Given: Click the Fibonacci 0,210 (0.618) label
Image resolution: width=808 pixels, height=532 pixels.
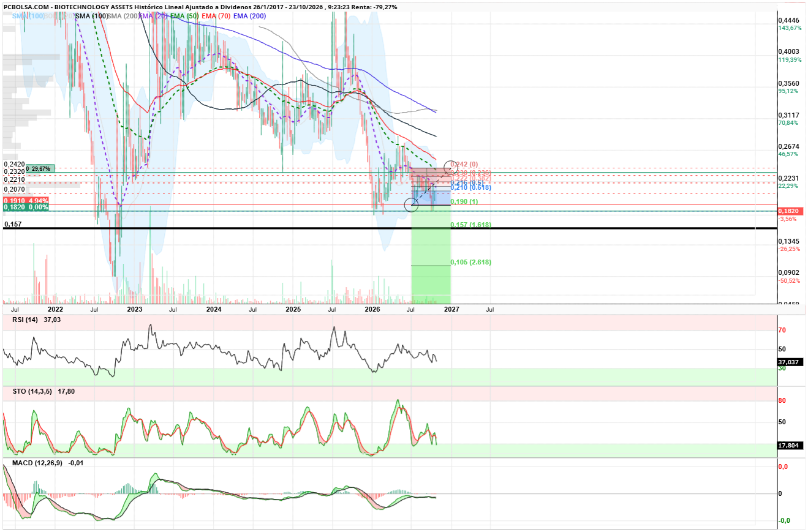Looking at the screenshot, I should pos(470,187).
